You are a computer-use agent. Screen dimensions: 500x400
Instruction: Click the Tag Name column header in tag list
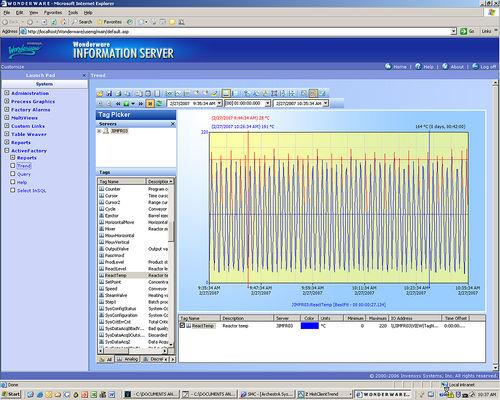tap(122, 181)
